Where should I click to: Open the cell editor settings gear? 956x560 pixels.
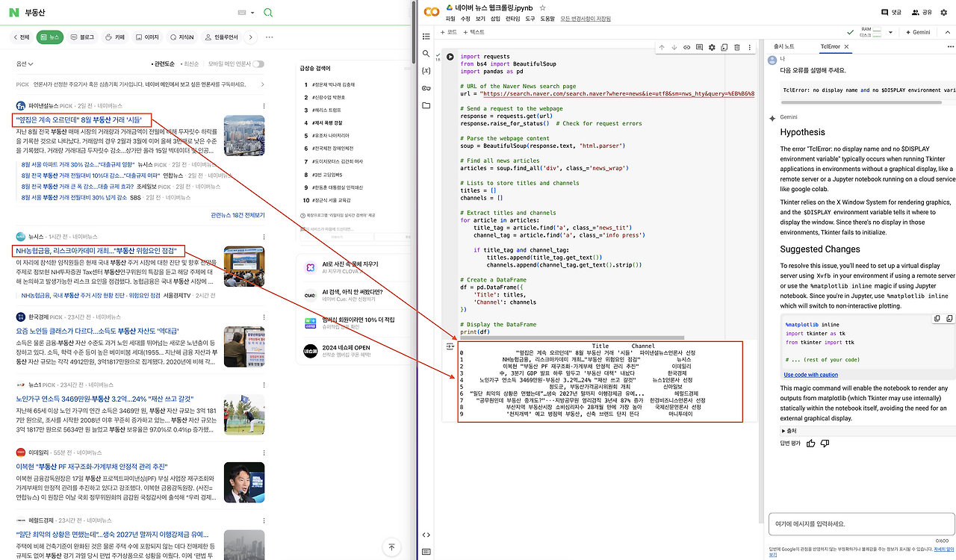click(x=712, y=48)
